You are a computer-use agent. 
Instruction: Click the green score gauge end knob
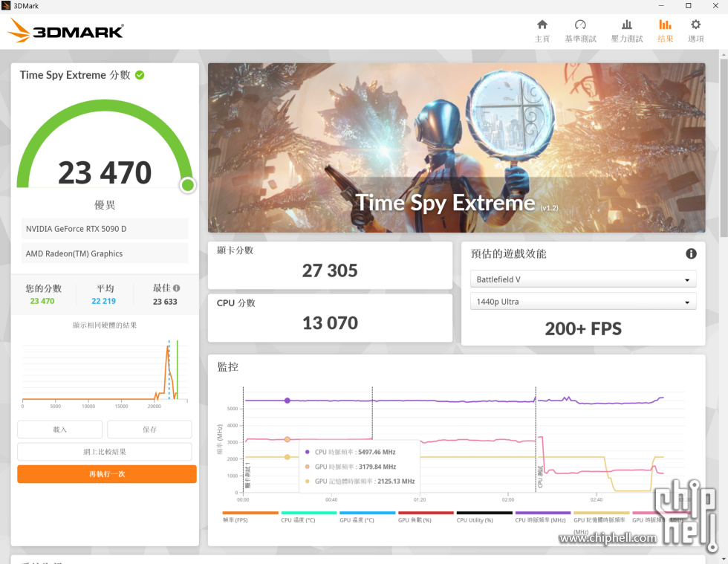pyautogui.click(x=187, y=185)
